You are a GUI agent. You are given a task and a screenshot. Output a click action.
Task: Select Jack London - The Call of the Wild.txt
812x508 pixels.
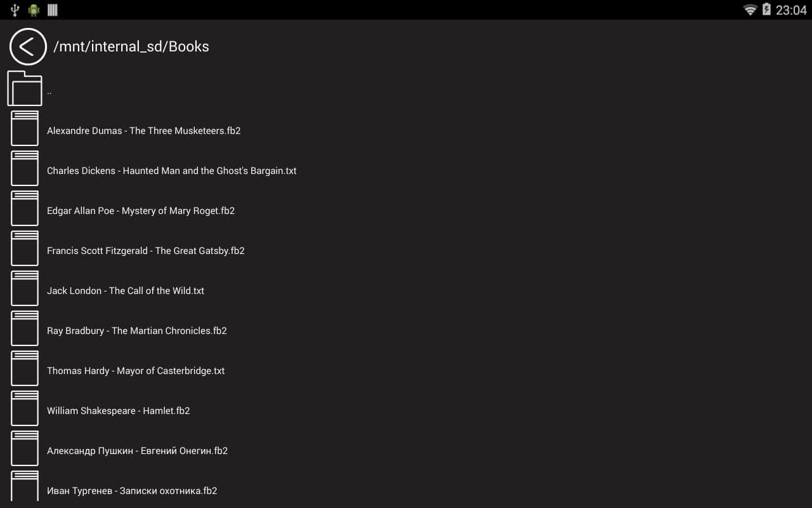(x=125, y=291)
